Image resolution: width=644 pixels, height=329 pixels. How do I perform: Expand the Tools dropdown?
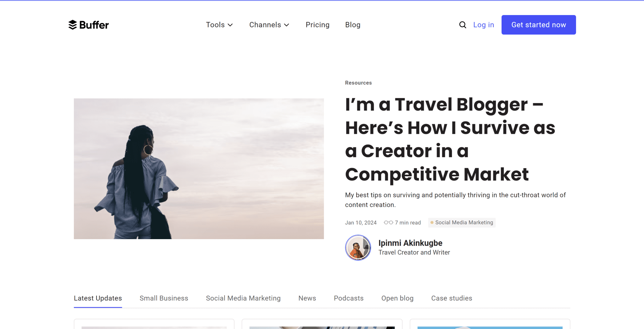tap(219, 25)
